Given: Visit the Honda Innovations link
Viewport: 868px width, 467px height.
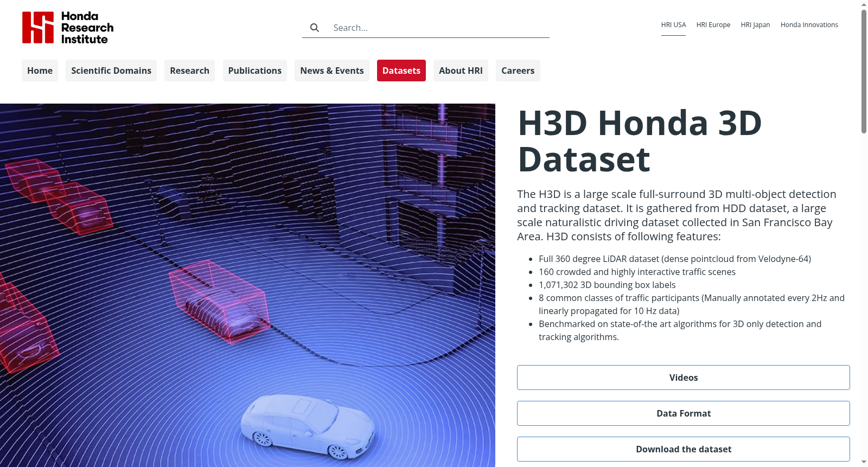Looking at the screenshot, I should pyautogui.click(x=809, y=25).
